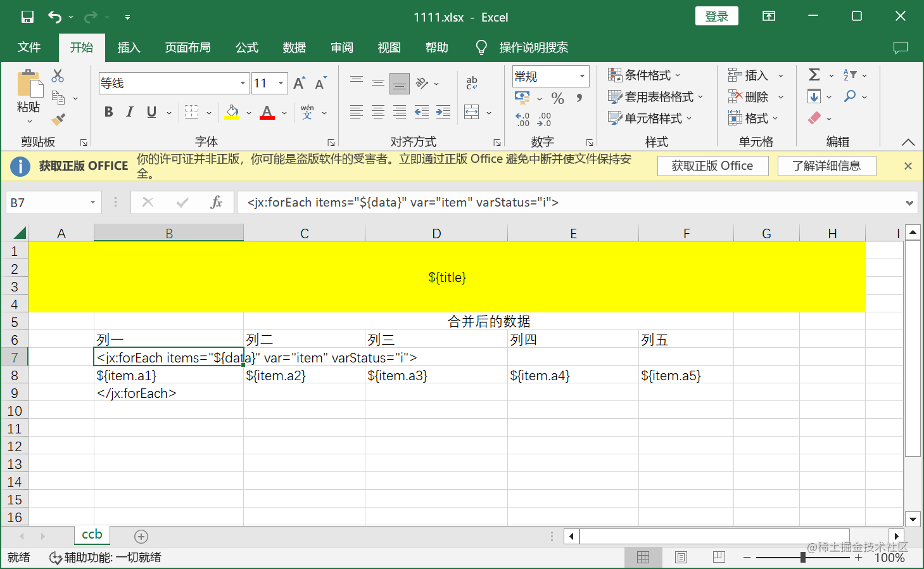924x569 pixels.
Task: Switch to the 数据 ribbon tab
Action: [293, 47]
